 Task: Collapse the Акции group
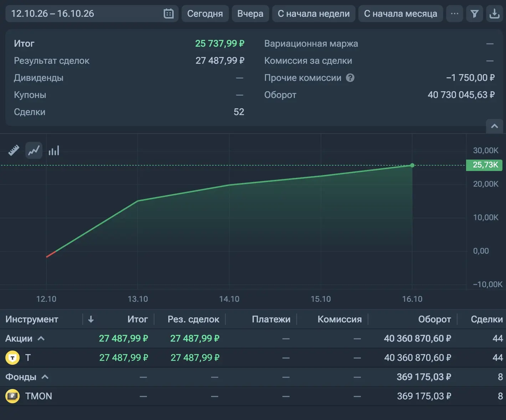pos(41,338)
